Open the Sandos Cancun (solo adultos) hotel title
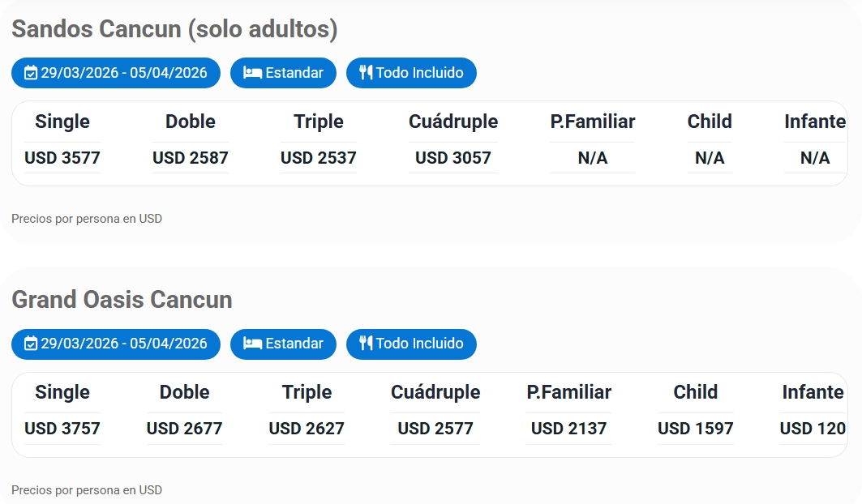 pyautogui.click(x=174, y=29)
